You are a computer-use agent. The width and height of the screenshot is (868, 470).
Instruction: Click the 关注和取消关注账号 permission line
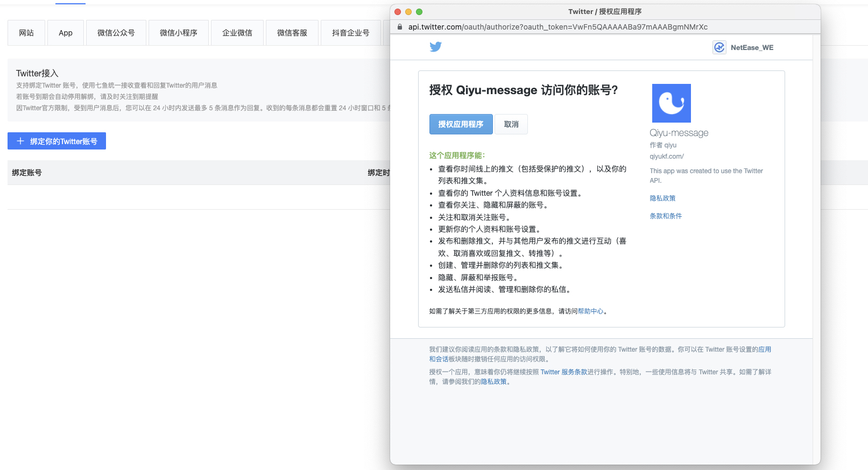474,217
